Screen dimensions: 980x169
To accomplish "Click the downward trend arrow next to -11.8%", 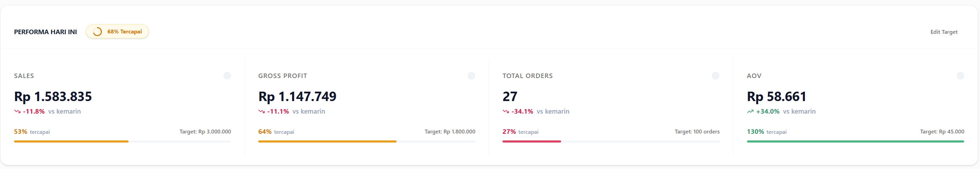I will (x=17, y=112).
